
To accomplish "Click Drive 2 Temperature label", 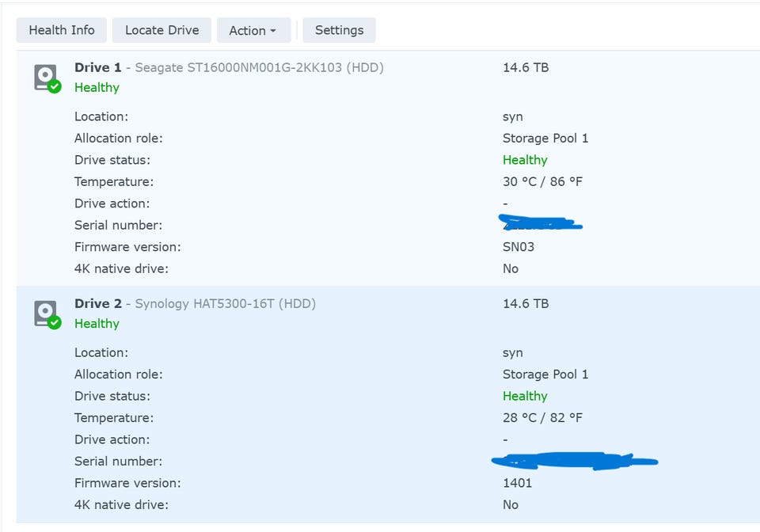I will coord(114,418).
